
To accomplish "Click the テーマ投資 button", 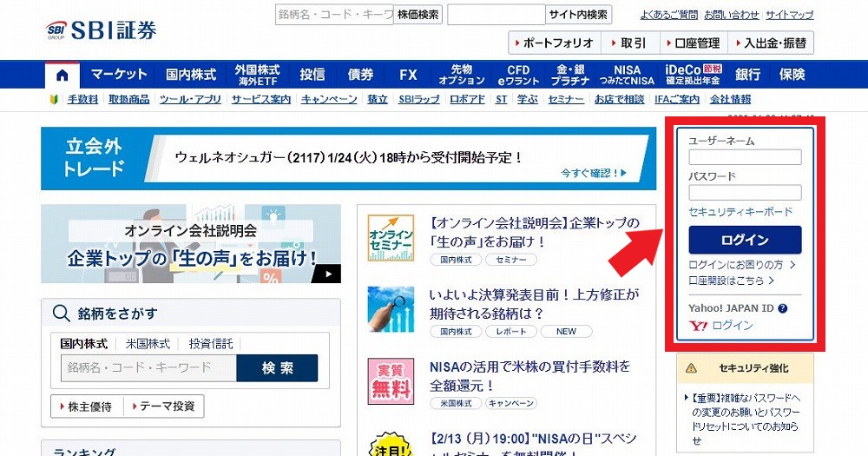I will point(164,406).
